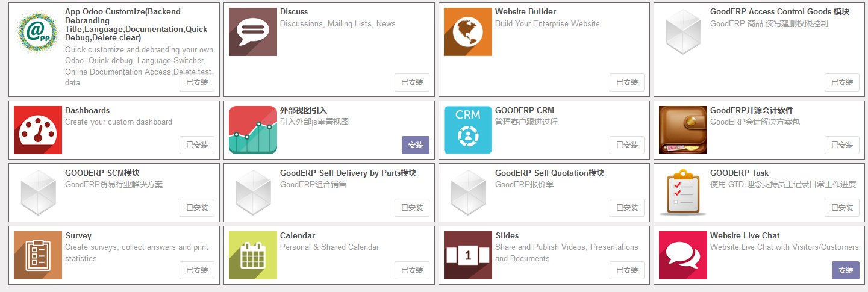
Task: Select GoodERP Access Control Goods 模块 title
Action: 779,11
